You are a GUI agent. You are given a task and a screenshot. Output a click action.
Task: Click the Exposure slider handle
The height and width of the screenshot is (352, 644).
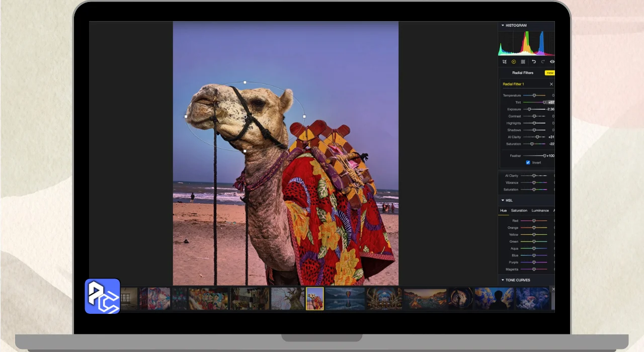(529, 109)
